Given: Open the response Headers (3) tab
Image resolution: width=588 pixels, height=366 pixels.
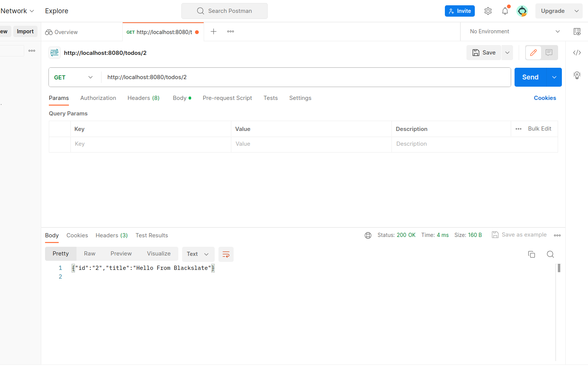Looking at the screenshot, I should click(x=112, y=235).
